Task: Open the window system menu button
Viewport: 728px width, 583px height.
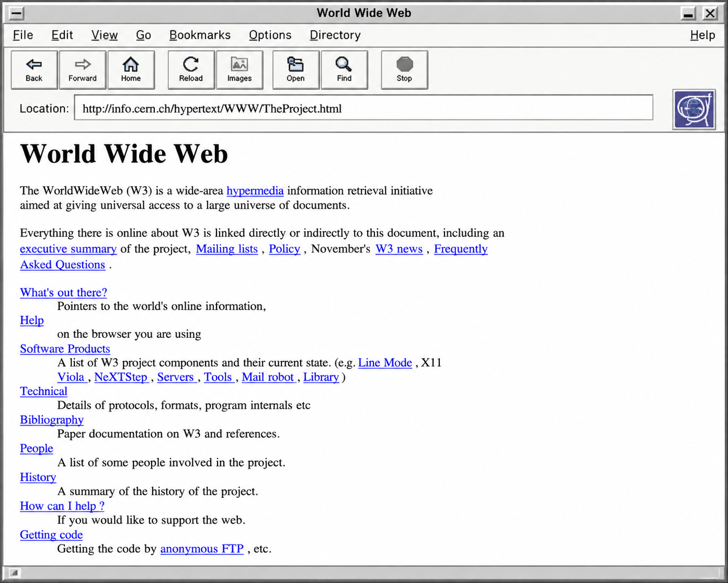Action: 17,14
